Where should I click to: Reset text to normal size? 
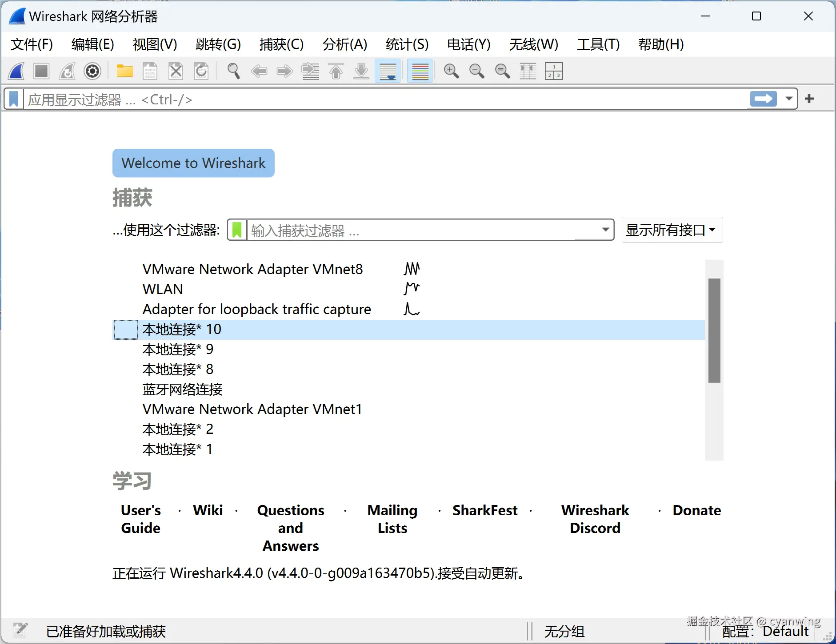click(503, 71)
